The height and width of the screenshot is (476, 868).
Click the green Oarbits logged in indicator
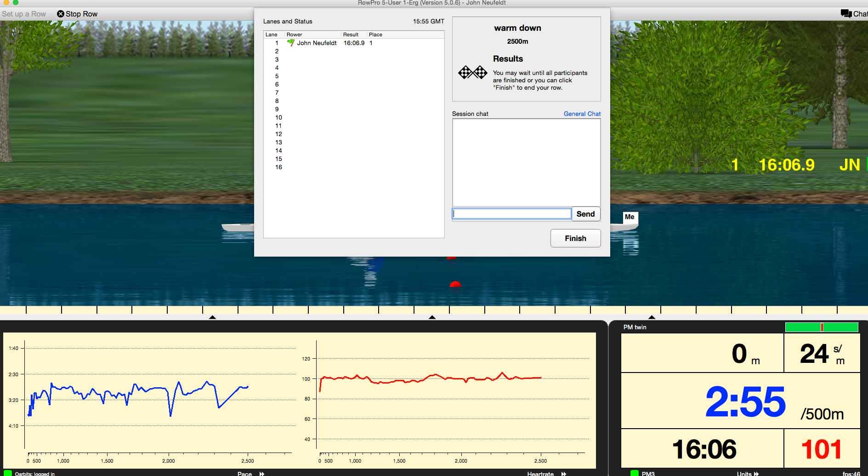pos(8,473)
